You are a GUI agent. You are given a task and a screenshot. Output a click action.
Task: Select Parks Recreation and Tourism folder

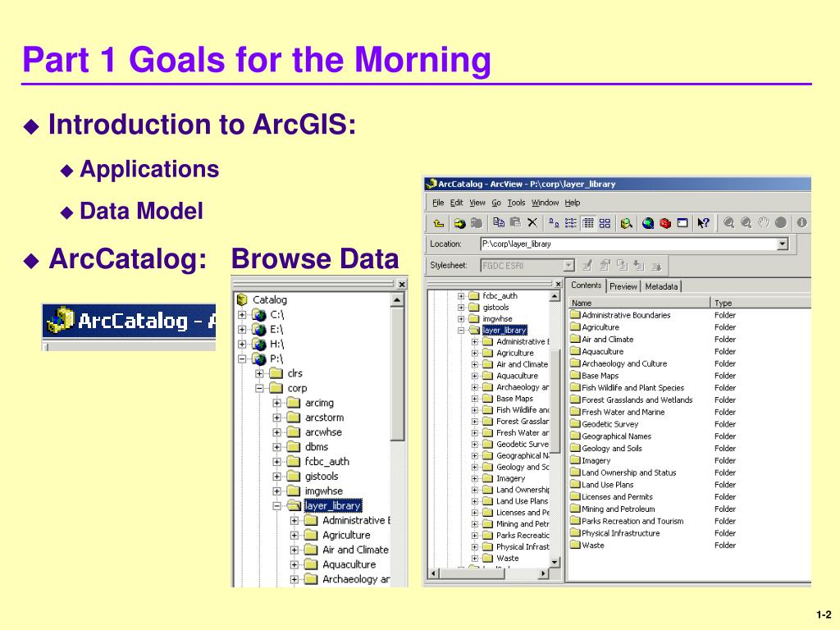[628, 521]
